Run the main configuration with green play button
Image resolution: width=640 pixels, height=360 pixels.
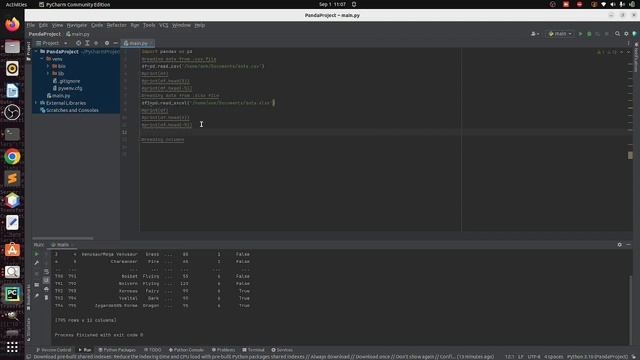[x=580, y=34]
